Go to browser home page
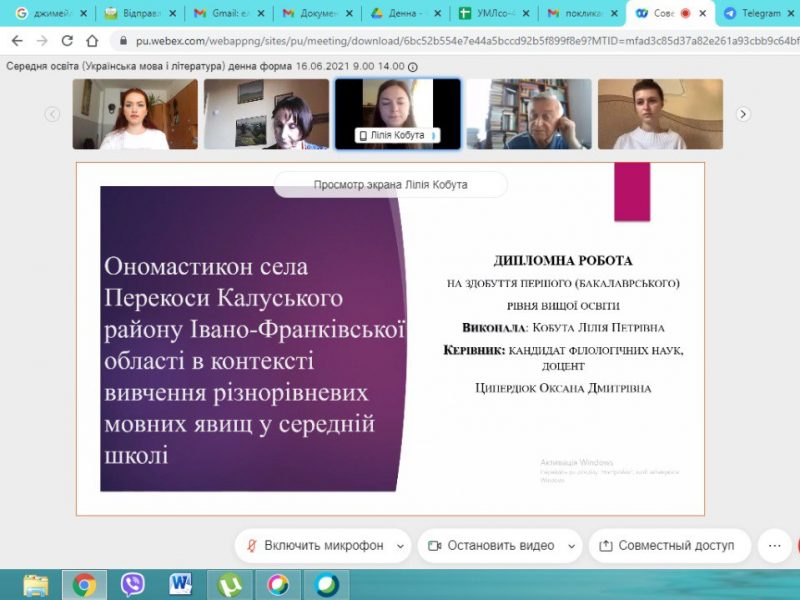800x600 pixels. (x=92, y=41)
